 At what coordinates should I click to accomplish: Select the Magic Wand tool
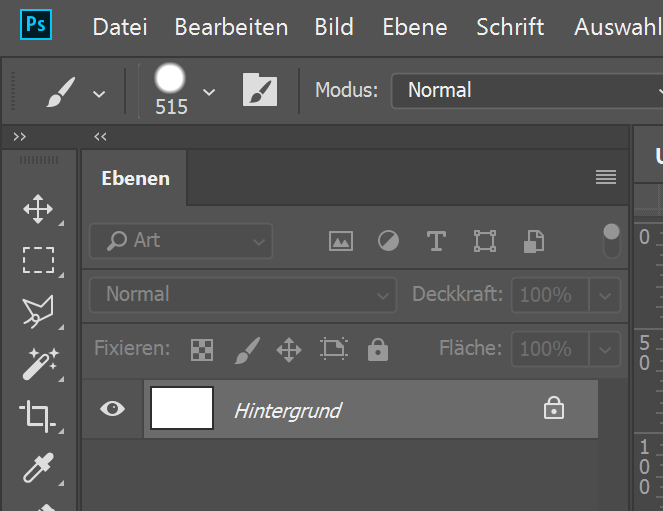pos(38,364)
